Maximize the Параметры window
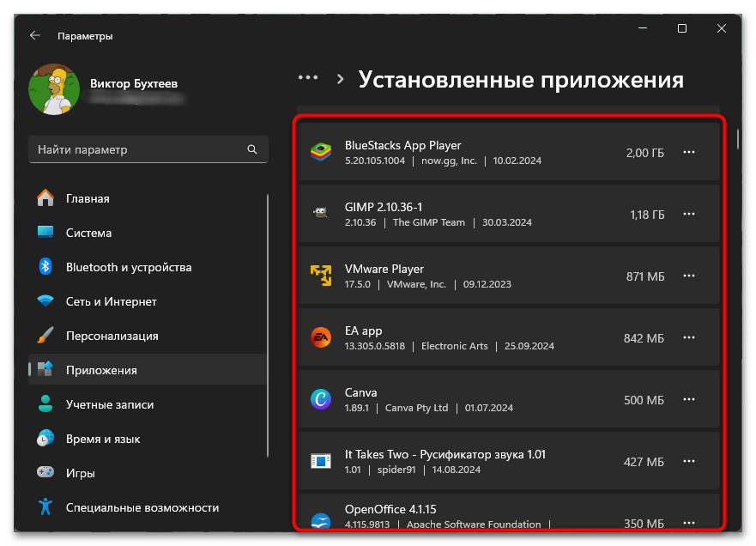 tap(681, 28)
